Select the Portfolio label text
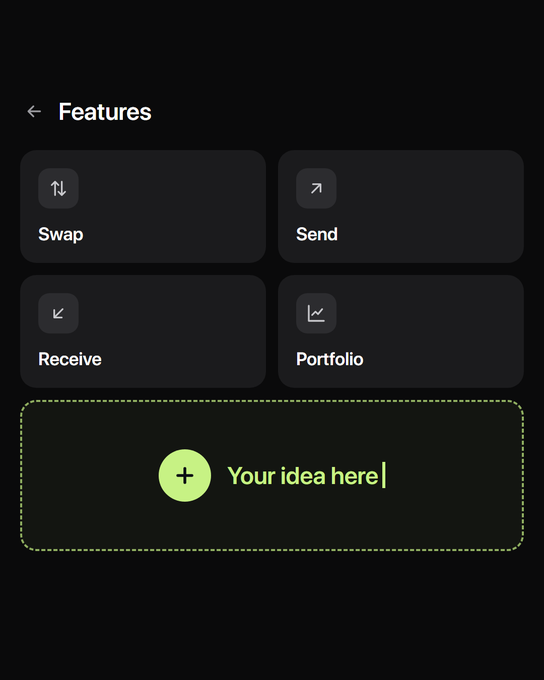The height and width of the screenshot is (680, 544). point(330,359)
